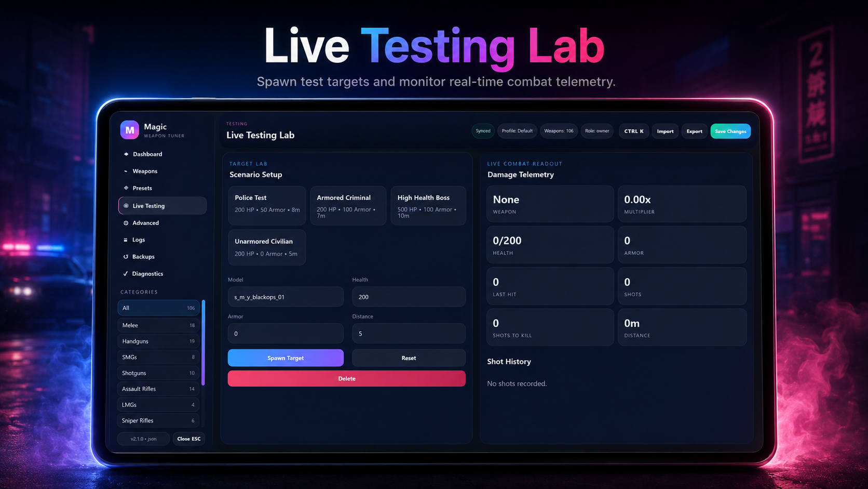
Task: Click the Magic logo icon
Action: (129, 130)
